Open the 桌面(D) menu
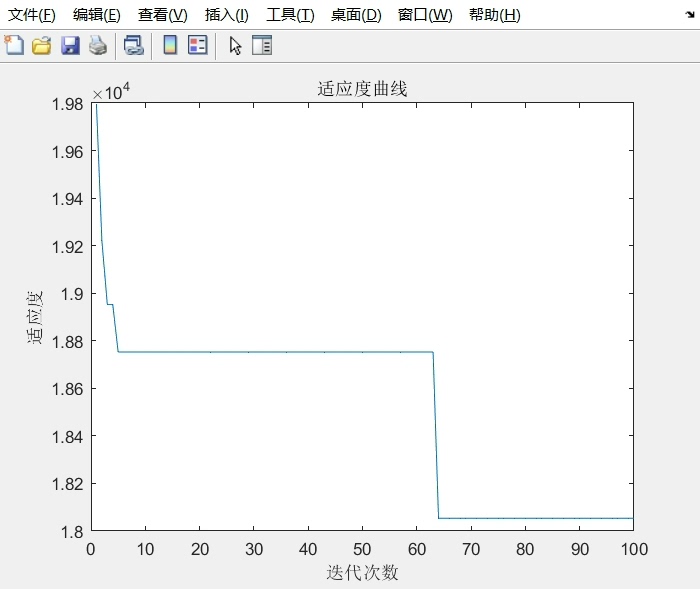 coord(356,15)
